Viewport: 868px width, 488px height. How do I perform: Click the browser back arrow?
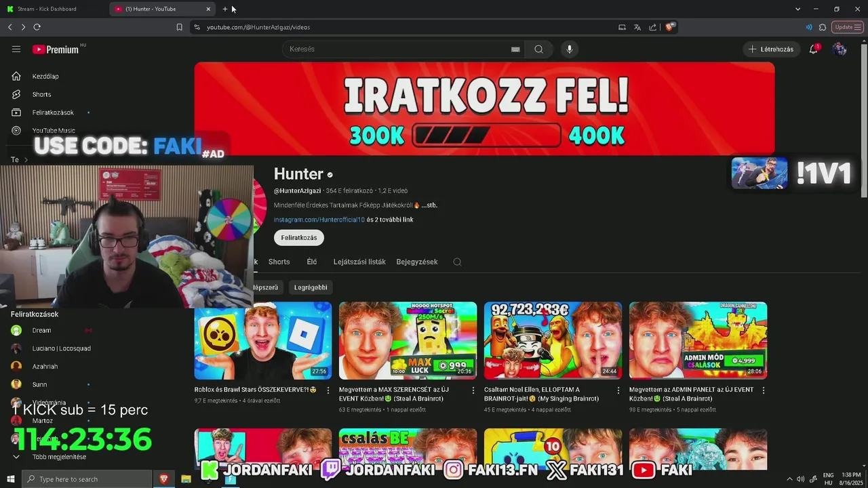pos(9,27)
